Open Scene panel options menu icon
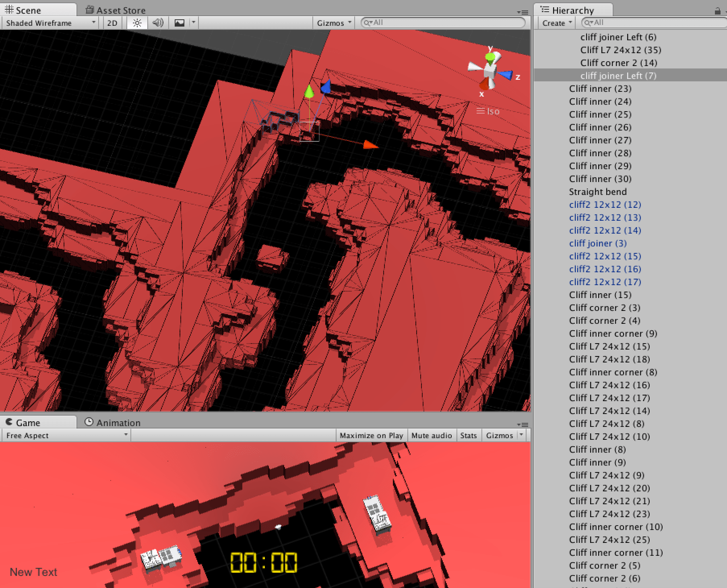 522,12
